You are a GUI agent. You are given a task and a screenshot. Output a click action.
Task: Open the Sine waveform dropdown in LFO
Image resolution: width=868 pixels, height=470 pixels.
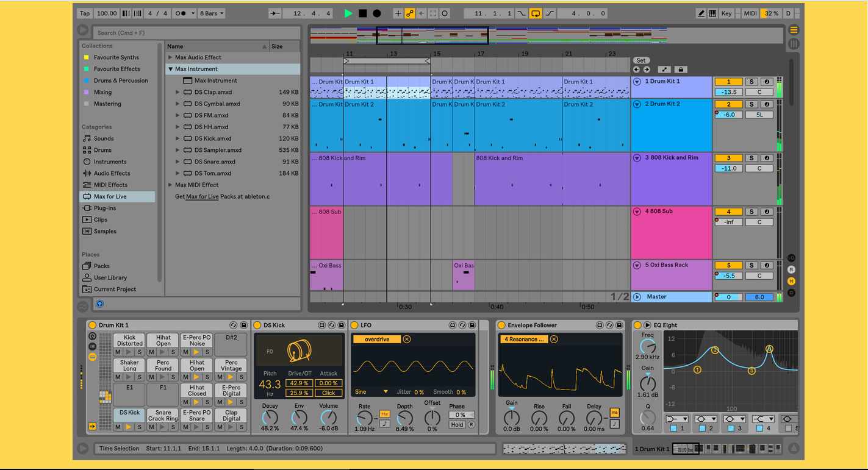(x=372, y=391)
